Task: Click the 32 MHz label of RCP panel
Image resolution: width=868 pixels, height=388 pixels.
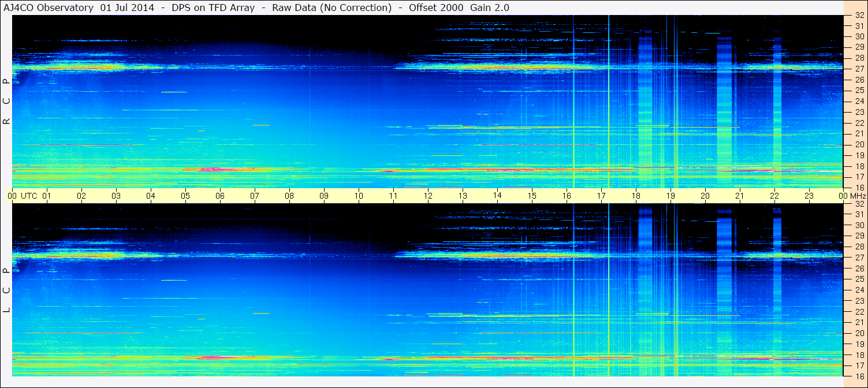Action: tap(859, 16)
